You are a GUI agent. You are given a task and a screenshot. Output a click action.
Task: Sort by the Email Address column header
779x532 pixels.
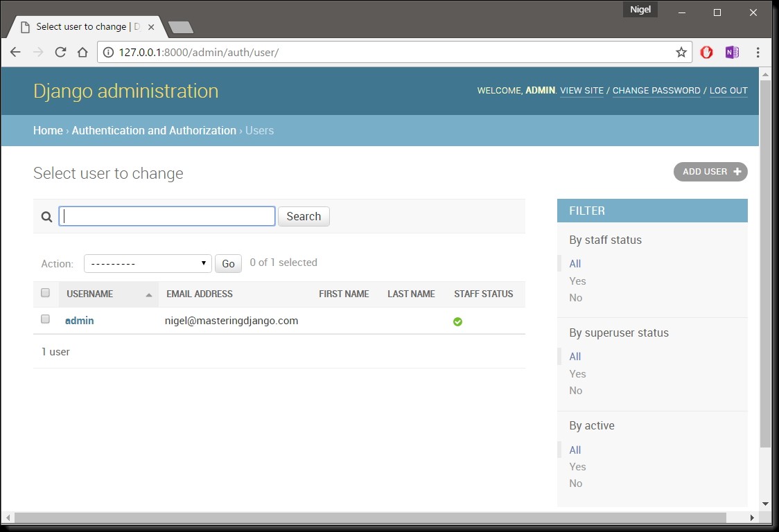point(200,294)
